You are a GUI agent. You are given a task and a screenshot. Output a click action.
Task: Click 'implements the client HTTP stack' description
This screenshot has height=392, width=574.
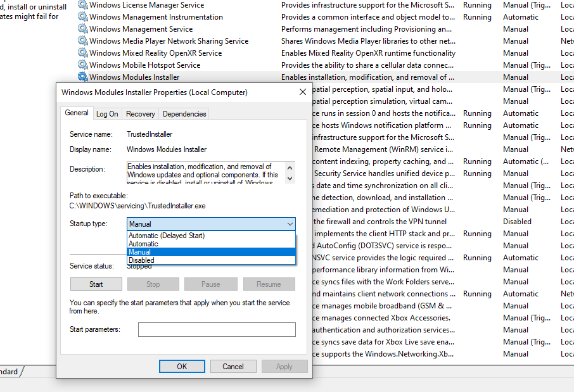[x=385, y=234]
